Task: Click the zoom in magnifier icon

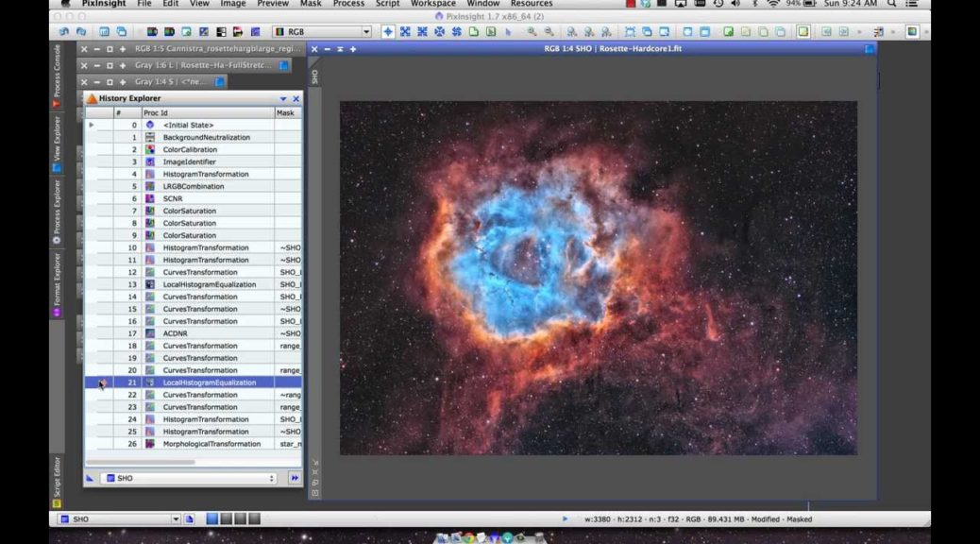Action: pos(532,31)
